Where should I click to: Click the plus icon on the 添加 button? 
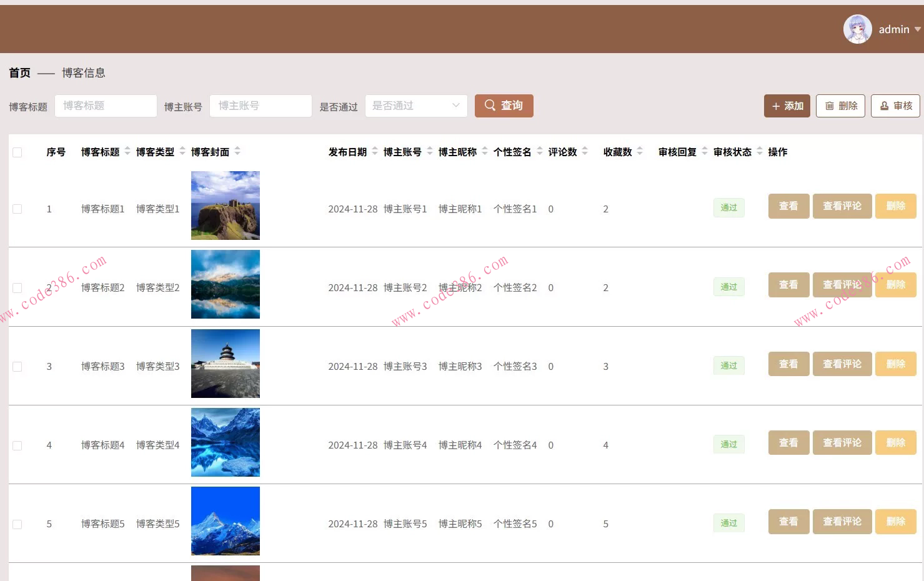click(x=777, y=106)
